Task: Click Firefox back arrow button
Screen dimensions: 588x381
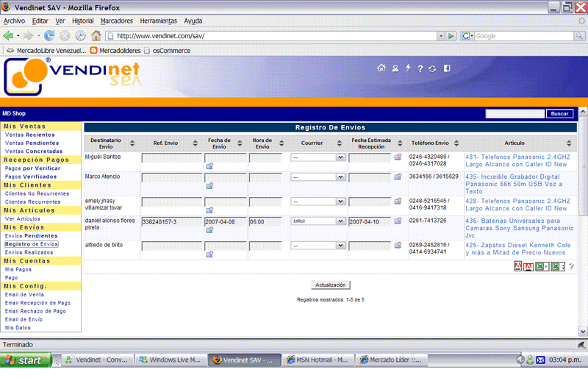Action: (8, 35)
